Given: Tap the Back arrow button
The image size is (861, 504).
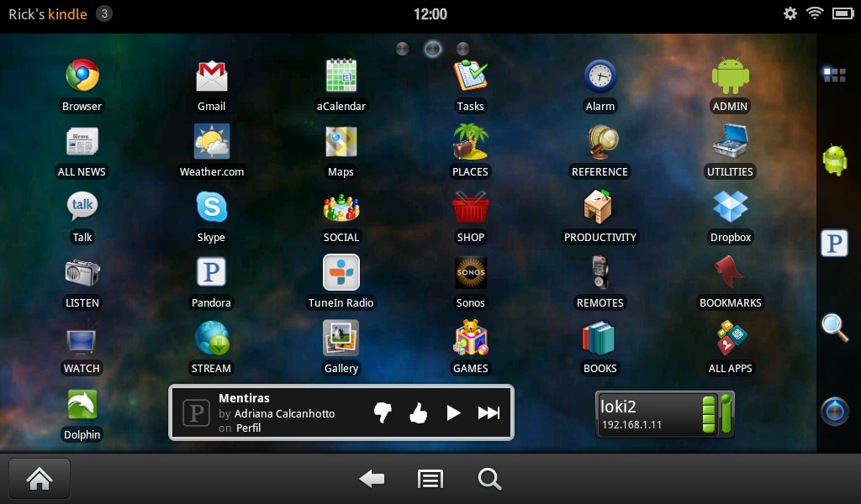Looking at the screenshot, I should click(x=372, y=479).
